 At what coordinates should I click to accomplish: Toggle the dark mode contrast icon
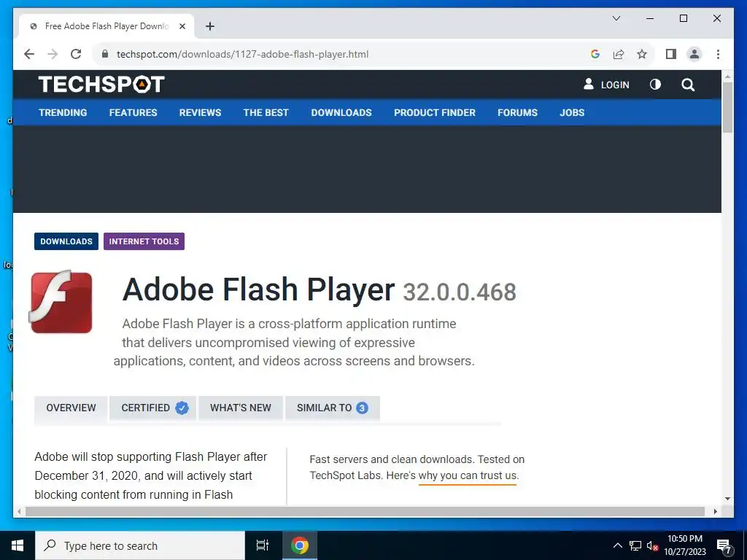click(x=655, y=85)
